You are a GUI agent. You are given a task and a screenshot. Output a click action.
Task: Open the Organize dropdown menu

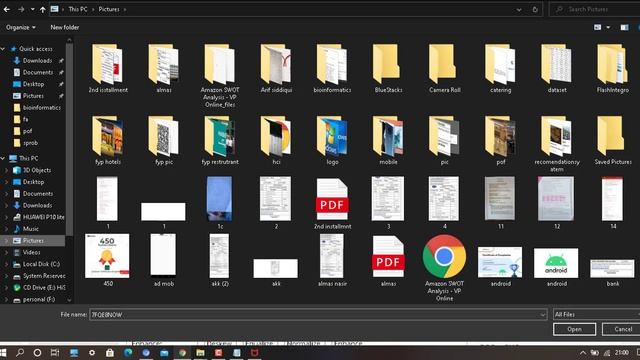point(21,27)
